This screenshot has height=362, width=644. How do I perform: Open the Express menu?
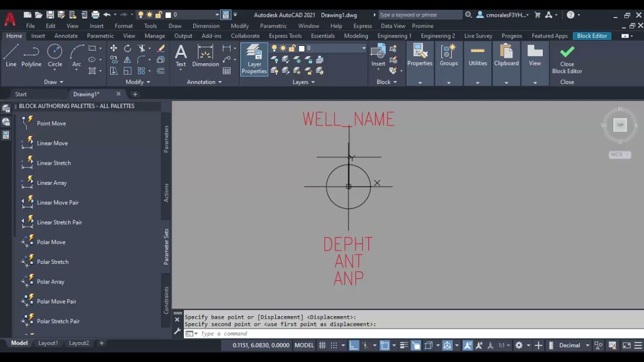point(363,26)
